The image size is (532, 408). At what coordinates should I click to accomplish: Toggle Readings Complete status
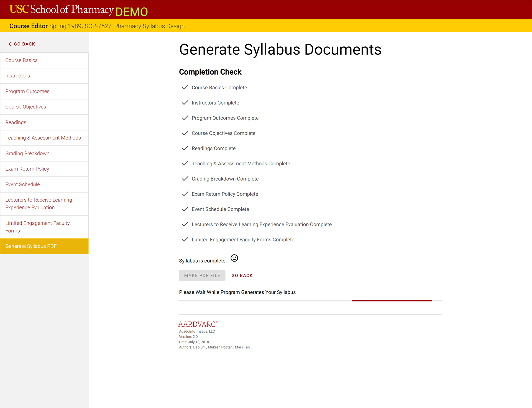coord(185,148)
